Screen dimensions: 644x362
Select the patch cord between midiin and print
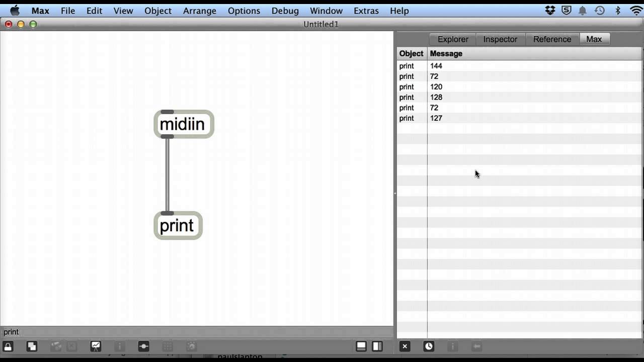(168, 175)
